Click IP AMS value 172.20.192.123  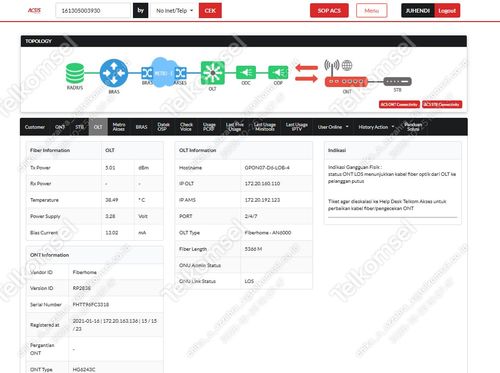[262, 200]
